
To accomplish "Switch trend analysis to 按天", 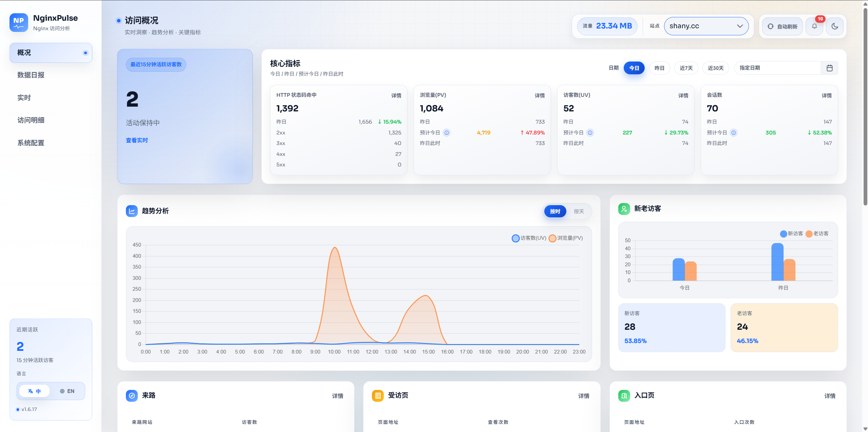I will click(579, 211).
